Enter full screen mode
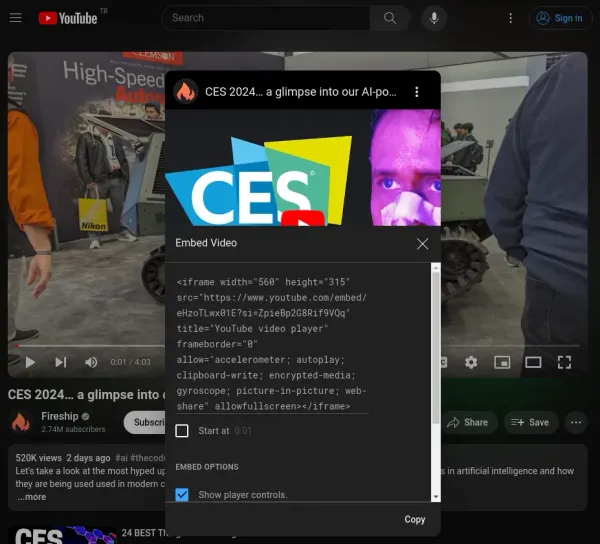This screenshot has height=544, width=600. click(x=564, y=362)
